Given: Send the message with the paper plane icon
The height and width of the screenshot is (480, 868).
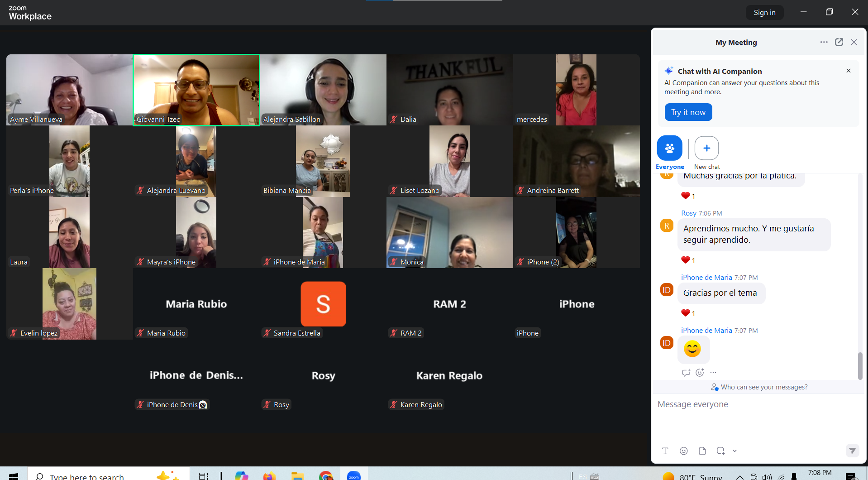Looking at the screenshot, I should (853, 451).
